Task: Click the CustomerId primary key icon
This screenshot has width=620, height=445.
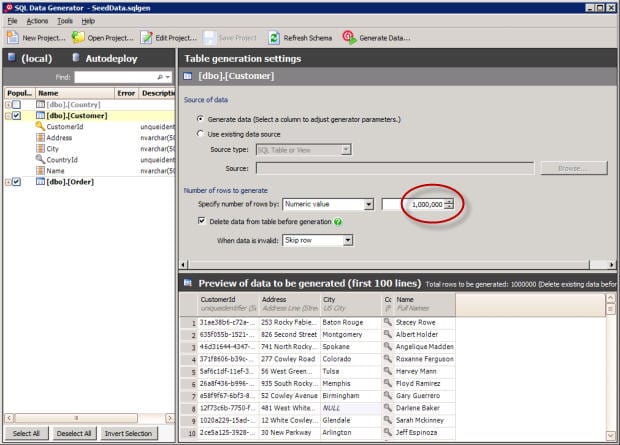Action: pyautogui.click(x=40, y=127)
